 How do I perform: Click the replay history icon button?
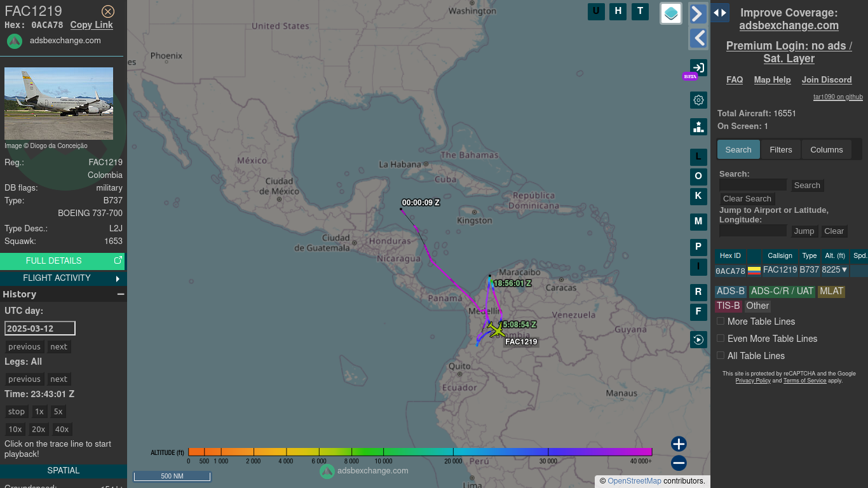tap(698, 339)
